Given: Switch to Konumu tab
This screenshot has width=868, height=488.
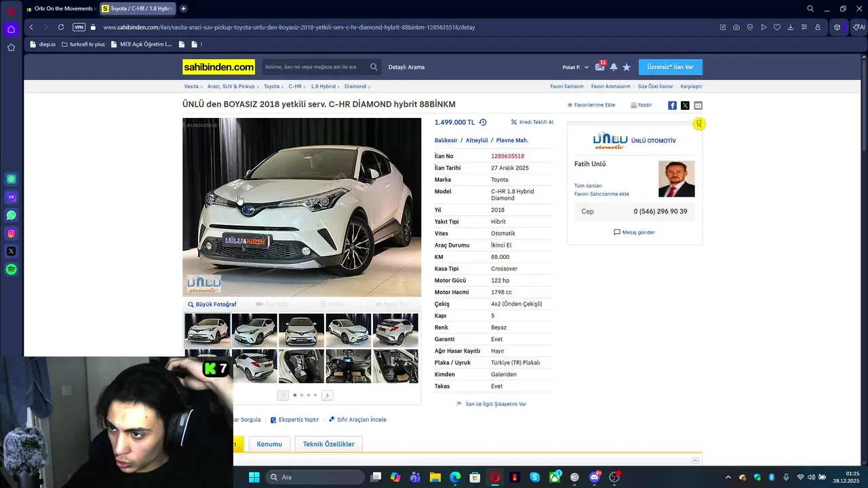Looking at the screenshot, I should click(269, 444).
